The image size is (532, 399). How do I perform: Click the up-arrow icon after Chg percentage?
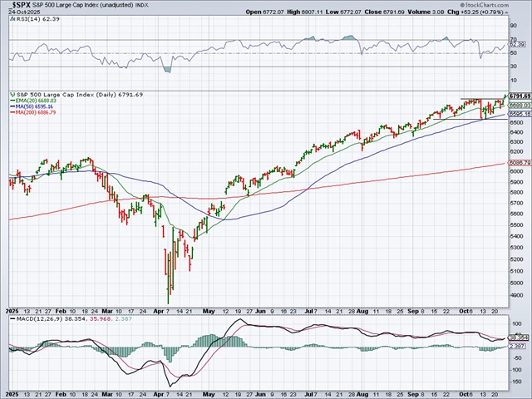tap(507, 12)
